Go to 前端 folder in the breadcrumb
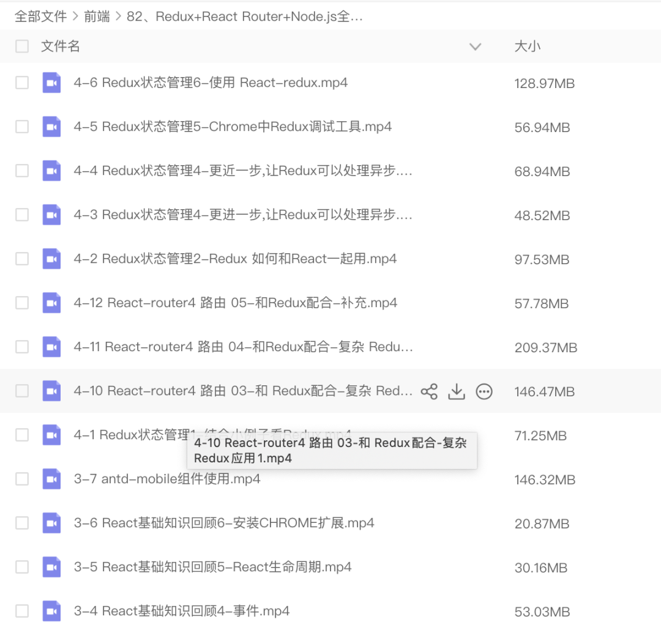The width and height of the screenshot is (661, 644). (97, 17)
